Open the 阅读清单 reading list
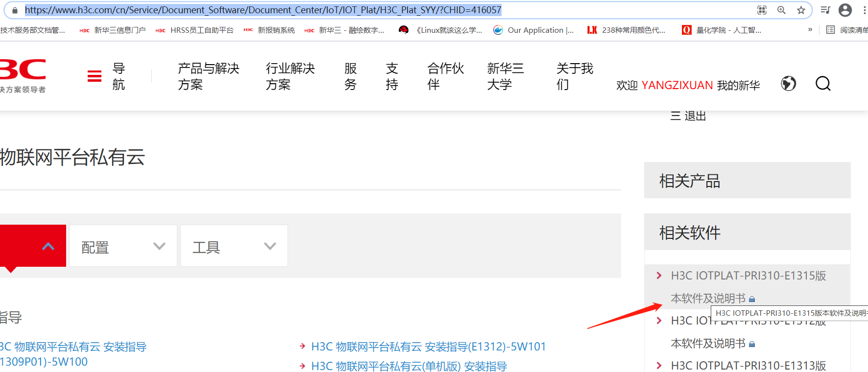Viewport: 868px width, 372px height. point(847,30)
